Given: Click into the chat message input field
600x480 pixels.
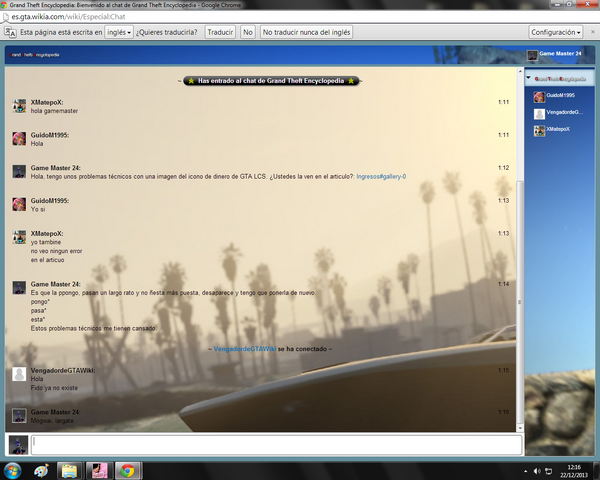Looking at the screenshot, I should point(277,445).
